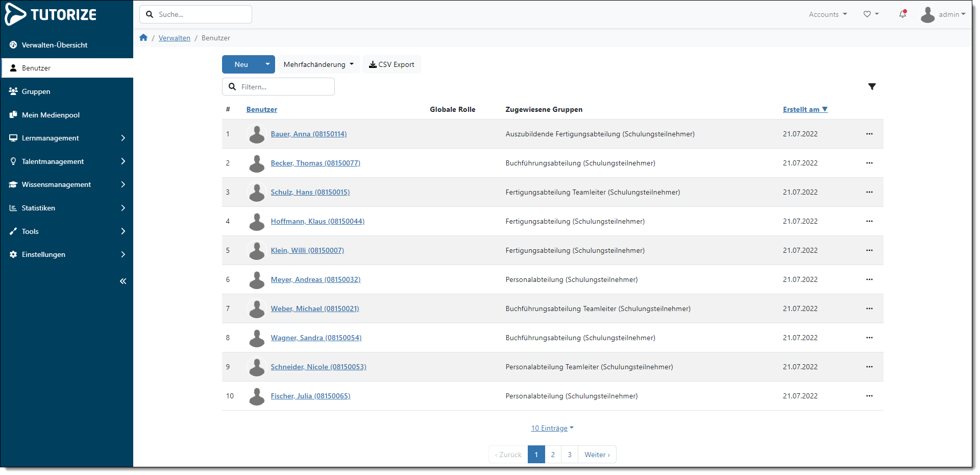Start the CSV Export

click(x=391, y=64)
